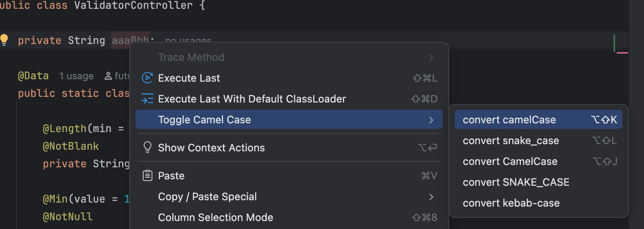Expand the Copy / Paste Special submenu arrow

pos(431,197)
